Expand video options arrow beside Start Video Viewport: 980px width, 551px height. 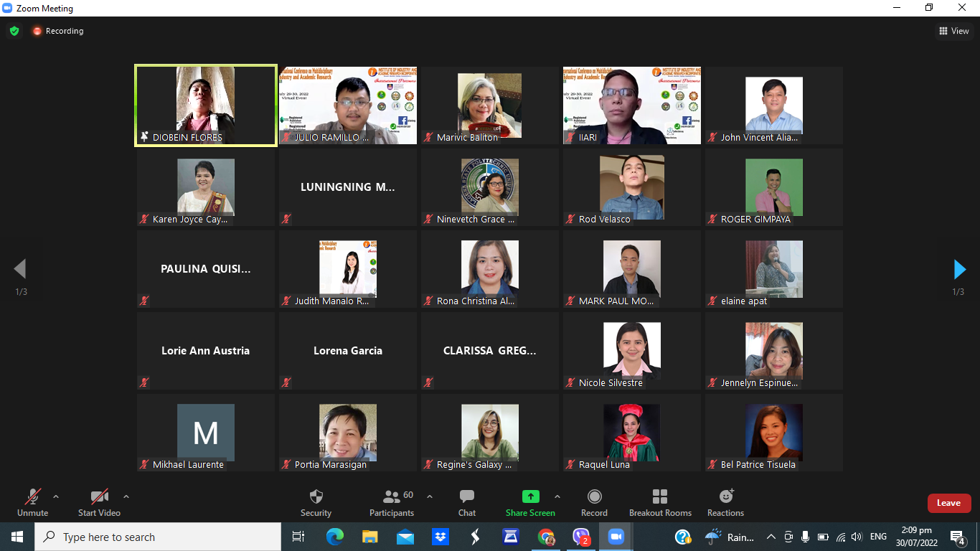click(126, 496)
